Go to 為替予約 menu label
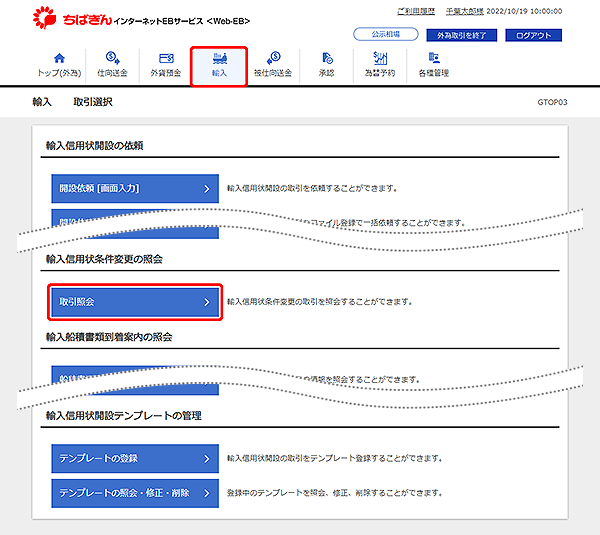Viewport: 600px width, 535px height. coord(380,73)
